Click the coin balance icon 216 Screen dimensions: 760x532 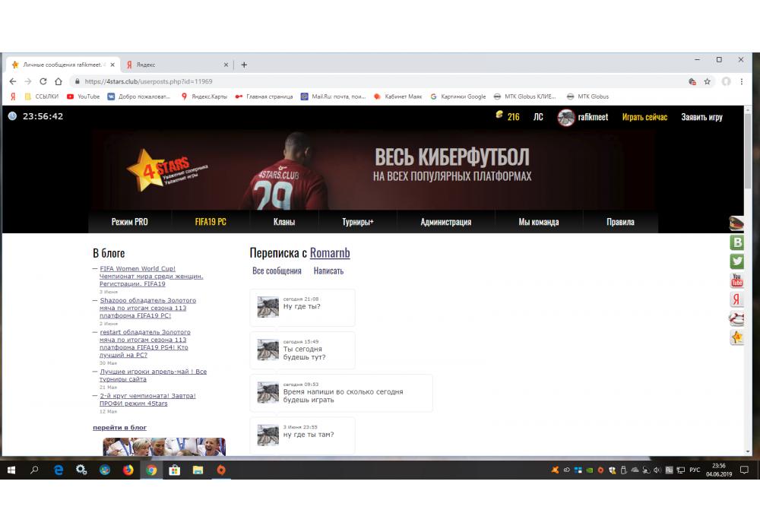[x=499, y=115]
